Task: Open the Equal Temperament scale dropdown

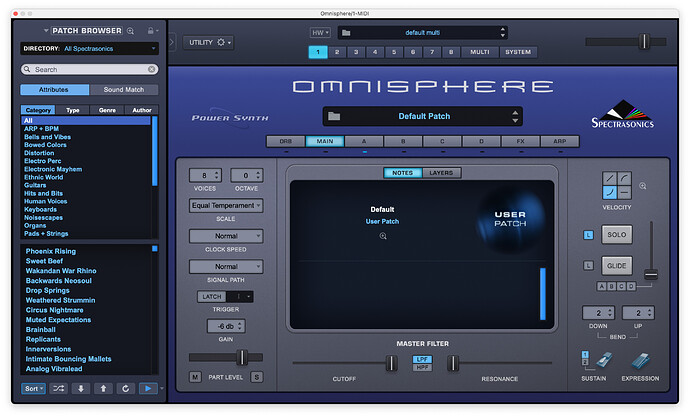Action: (x=226, y=206)
